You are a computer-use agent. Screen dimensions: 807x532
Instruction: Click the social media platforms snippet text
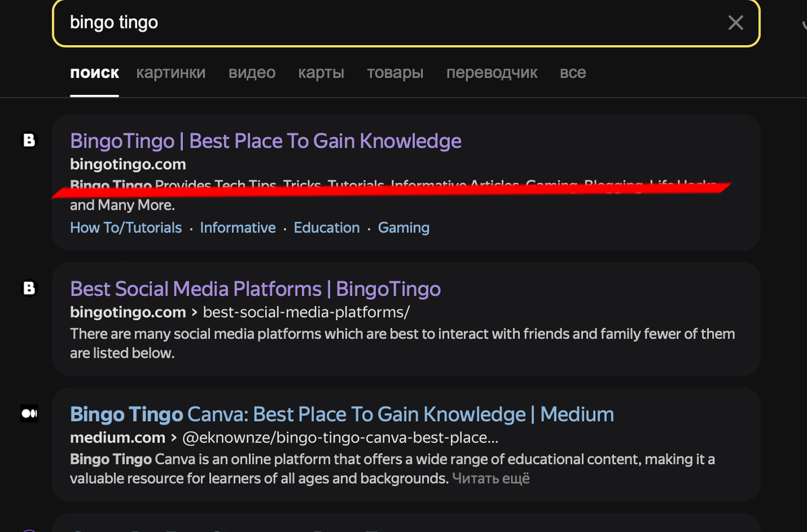pyautogui.click(x=402, y=343)
